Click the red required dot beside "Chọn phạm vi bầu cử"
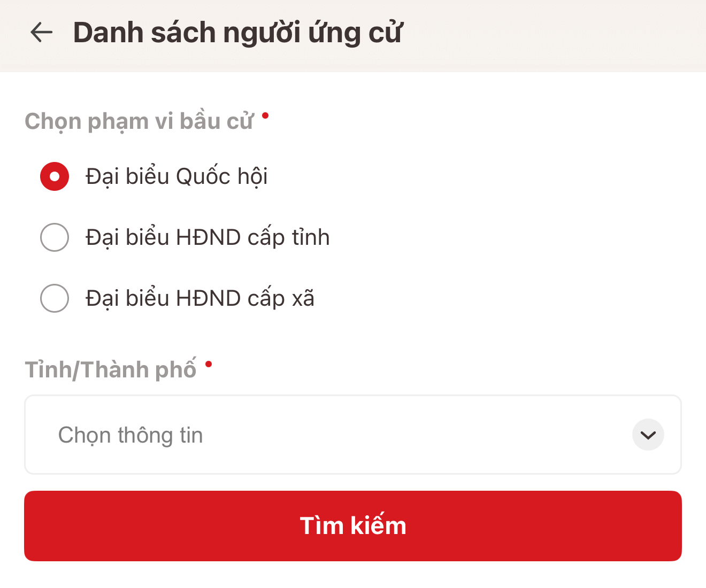This screenshot has height=588, width=706. 265,115
